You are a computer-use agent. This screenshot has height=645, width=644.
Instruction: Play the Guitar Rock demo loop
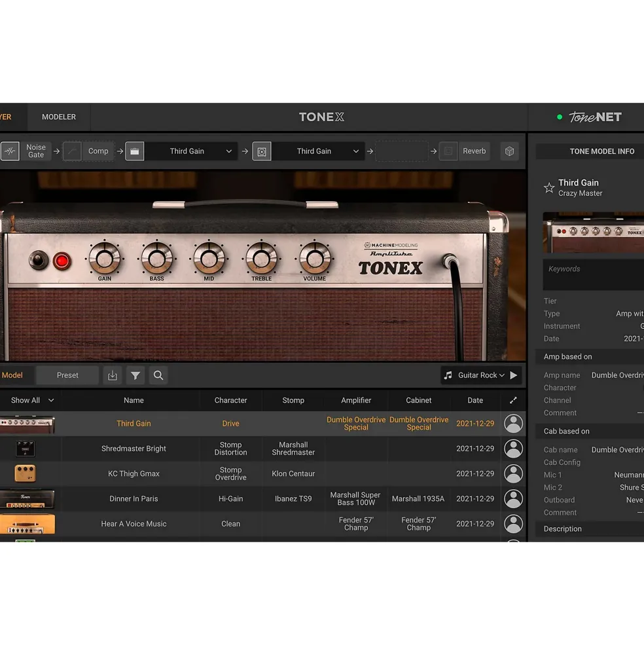click(514, 375)
